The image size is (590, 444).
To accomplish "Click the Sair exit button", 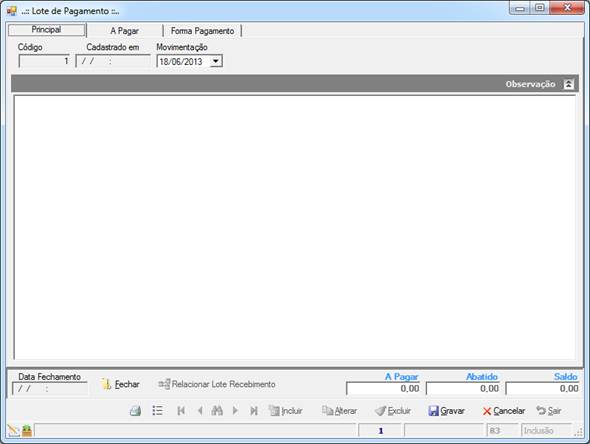I will tap(549, 411).
